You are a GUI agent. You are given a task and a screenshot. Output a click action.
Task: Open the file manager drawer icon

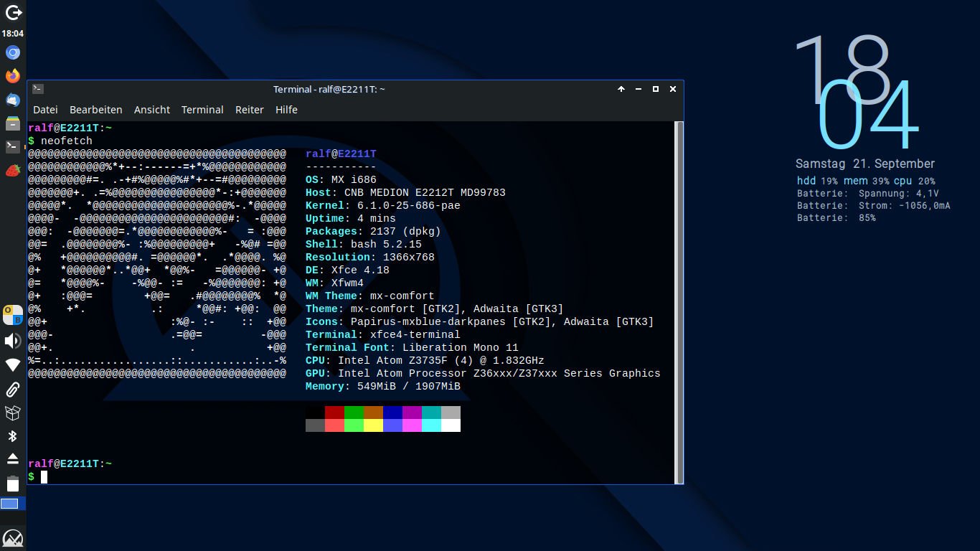click(13, 123)
